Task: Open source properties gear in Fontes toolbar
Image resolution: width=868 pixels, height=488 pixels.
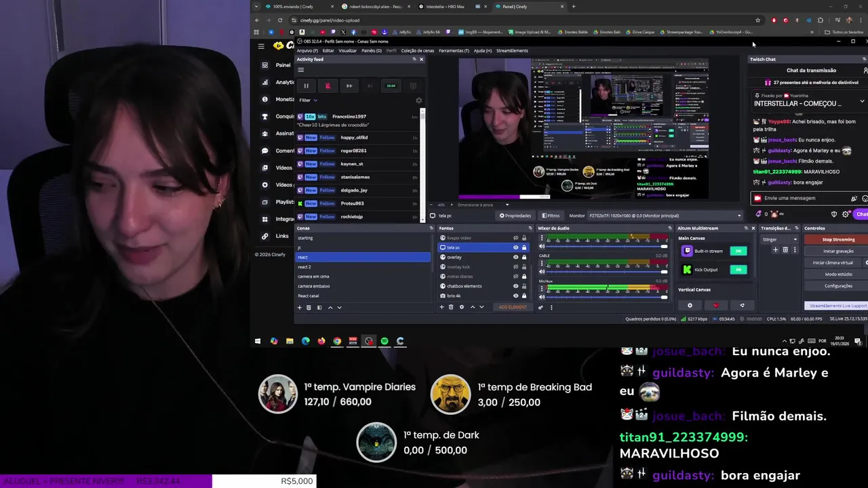Action: tap(462, 307)
